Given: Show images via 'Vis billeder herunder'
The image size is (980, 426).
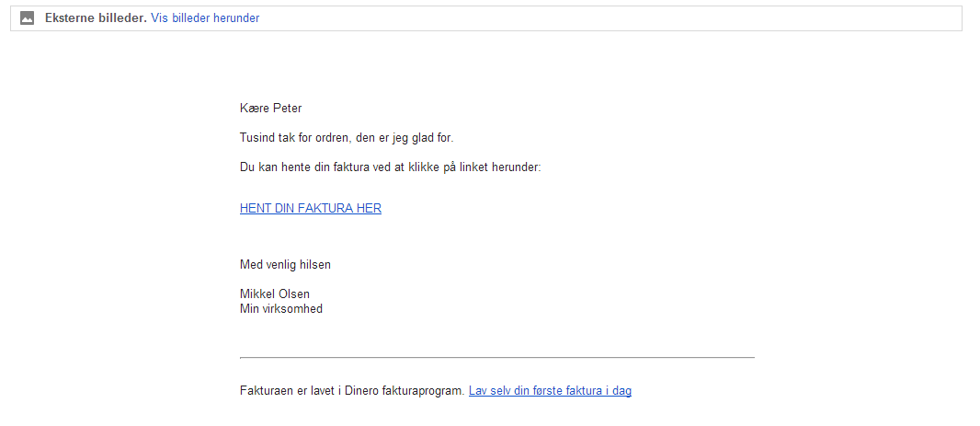Looking at the screenshot, I should coord(205,18).
